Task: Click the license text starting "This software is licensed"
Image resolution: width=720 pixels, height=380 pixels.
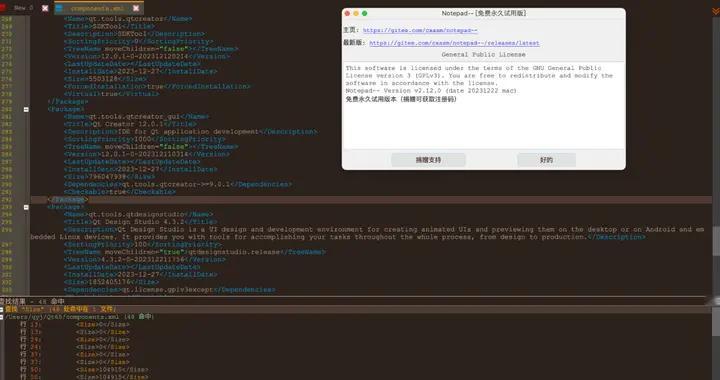Action: [479, 76]
